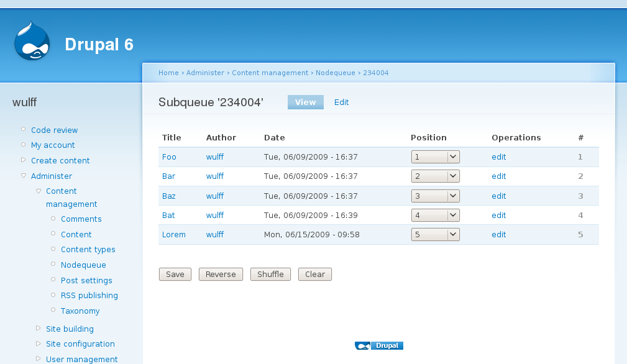Image resolution: width=627 pixels, height=364 pixels.
Task: Expand the Site configuration triangle
Action: [x=39, y=344]
